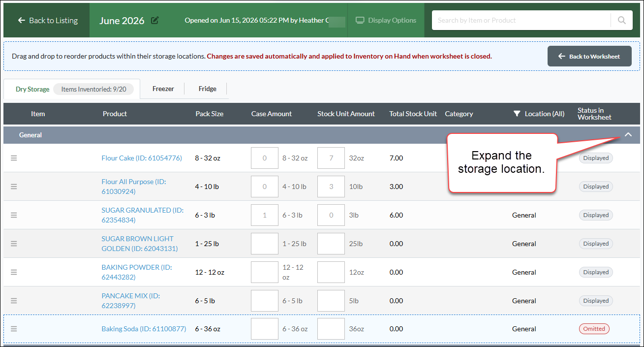Click Displayed status badge for PANCAKE MIX
Image resolution: width=644 pixels, height=347 pixels.
click(x=596, y=301)
